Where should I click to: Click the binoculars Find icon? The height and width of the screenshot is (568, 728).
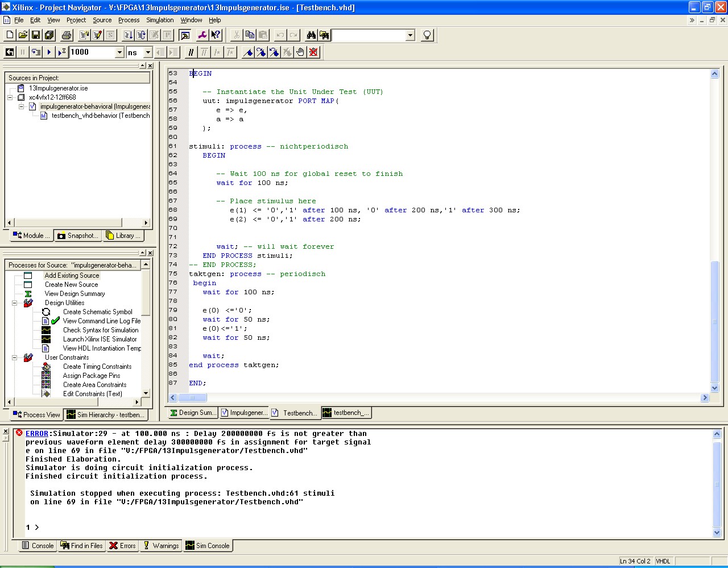[311, 35]
